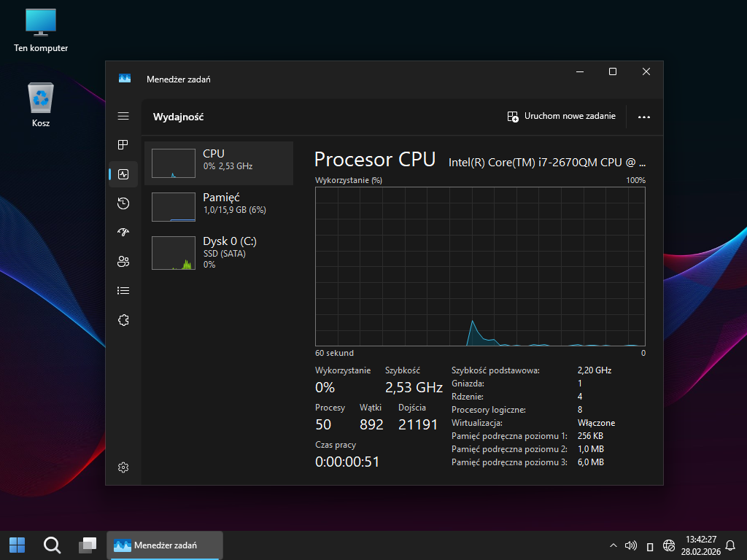747x560 pixels.
Task: Expand the hamburger navigation menu
Action: tap(123, 116)
